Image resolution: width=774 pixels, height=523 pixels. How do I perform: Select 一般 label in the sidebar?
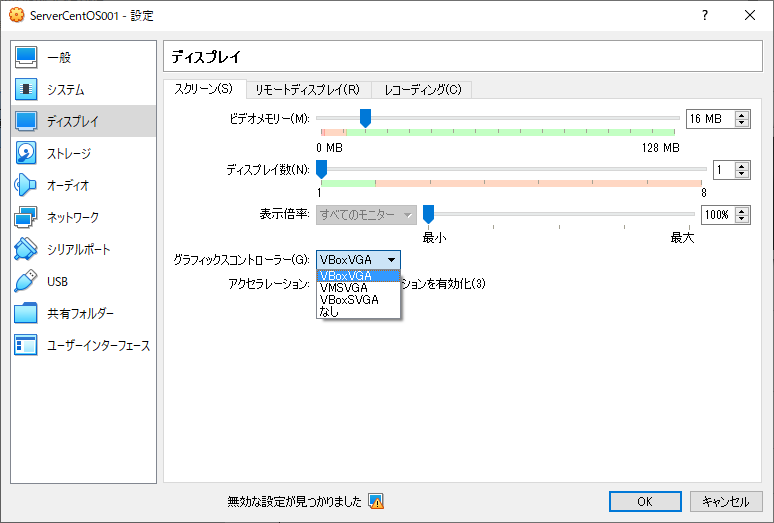tap(59, 58)
